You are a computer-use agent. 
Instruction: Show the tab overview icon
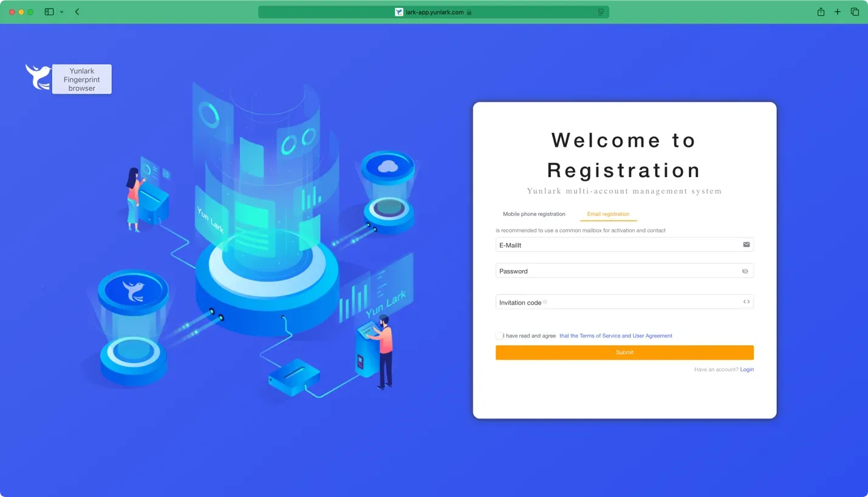[x=855, y=12]
